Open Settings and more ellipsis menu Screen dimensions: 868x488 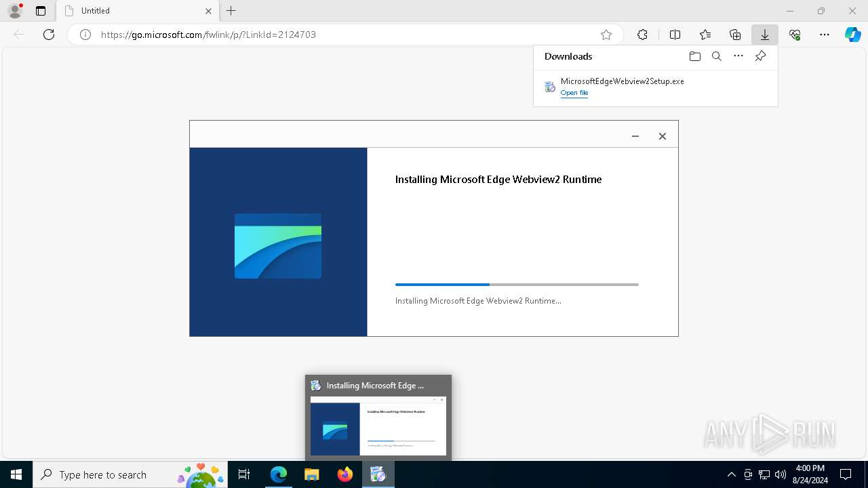825,35
